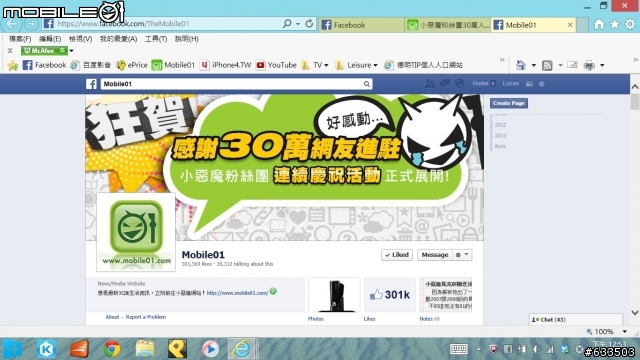640x360 pixels.
Task: Click the command bar Home icon
Action: point(521,65)
